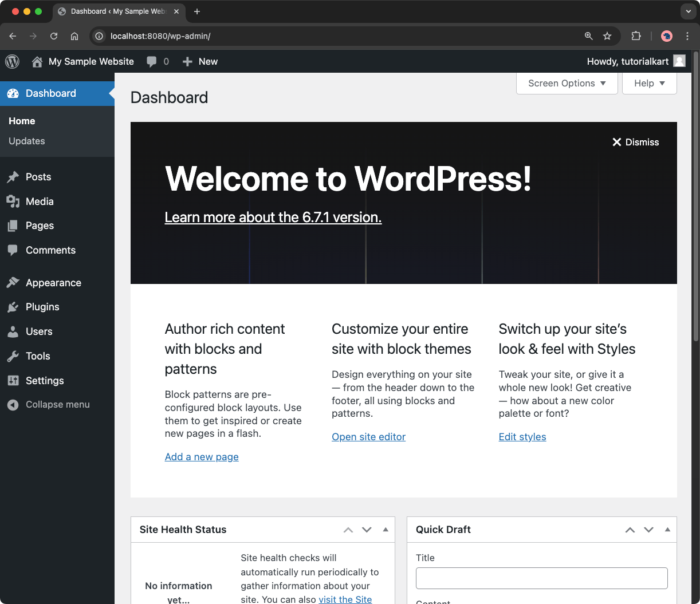Open the Users icon in sidebar

point(13,331)
